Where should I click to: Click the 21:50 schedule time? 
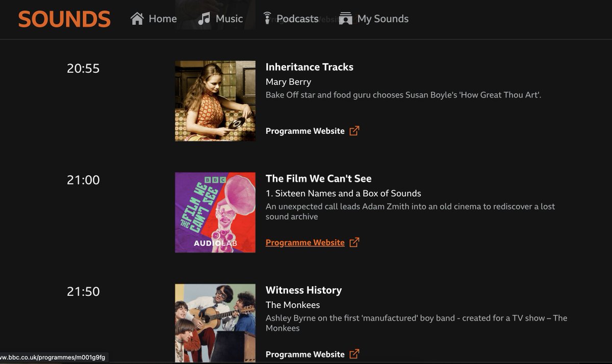coord(83,292)
